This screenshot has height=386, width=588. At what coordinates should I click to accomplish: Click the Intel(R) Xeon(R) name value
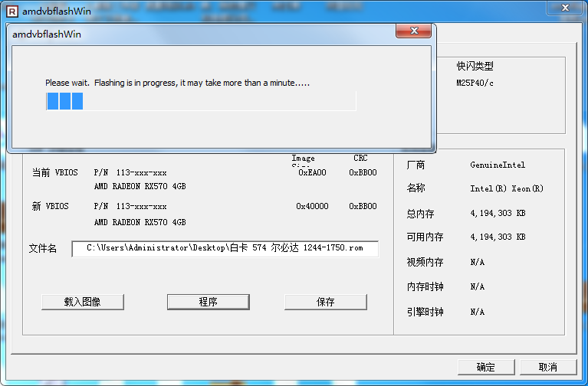pos(507,188)
